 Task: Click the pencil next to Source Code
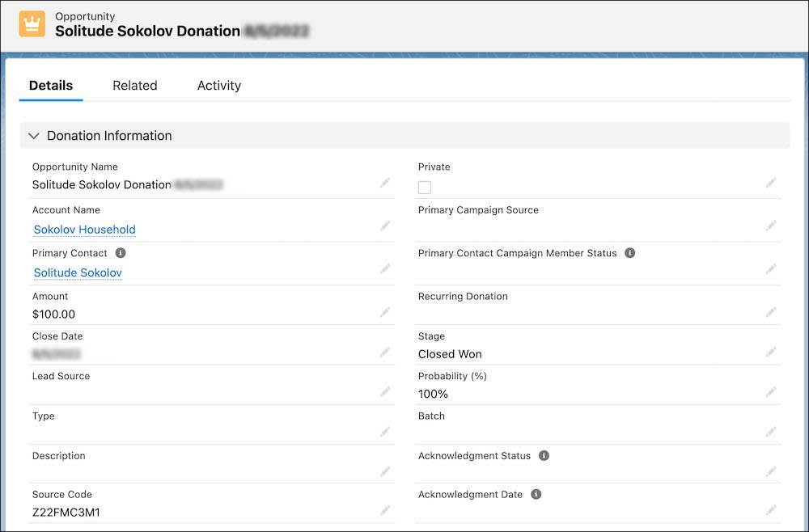click(386, 510)
